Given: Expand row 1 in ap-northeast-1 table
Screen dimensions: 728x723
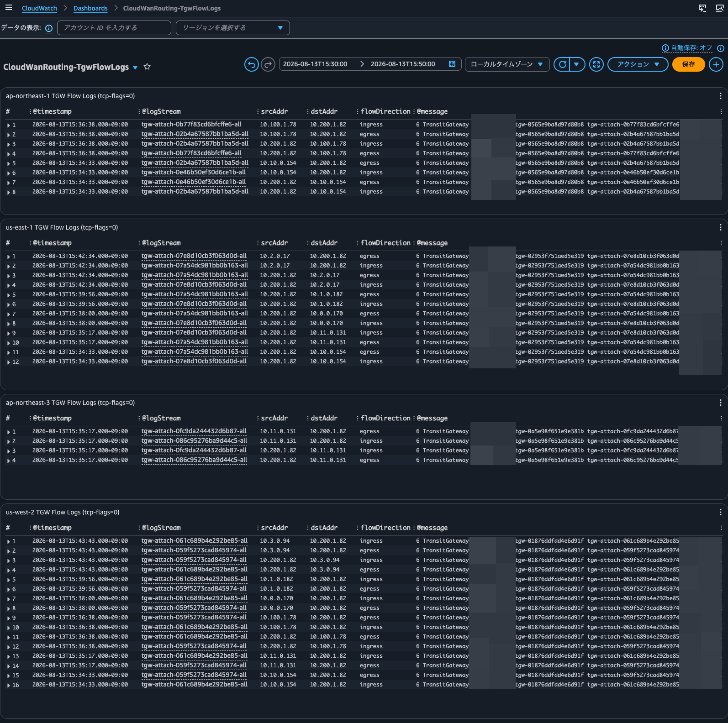Looking at the screenshot, I should (8, 125).
